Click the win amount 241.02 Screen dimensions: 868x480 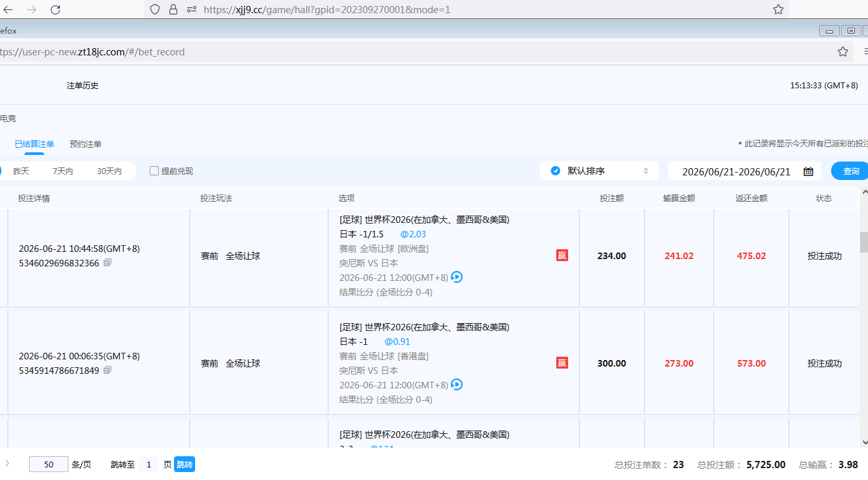[679, 256]
